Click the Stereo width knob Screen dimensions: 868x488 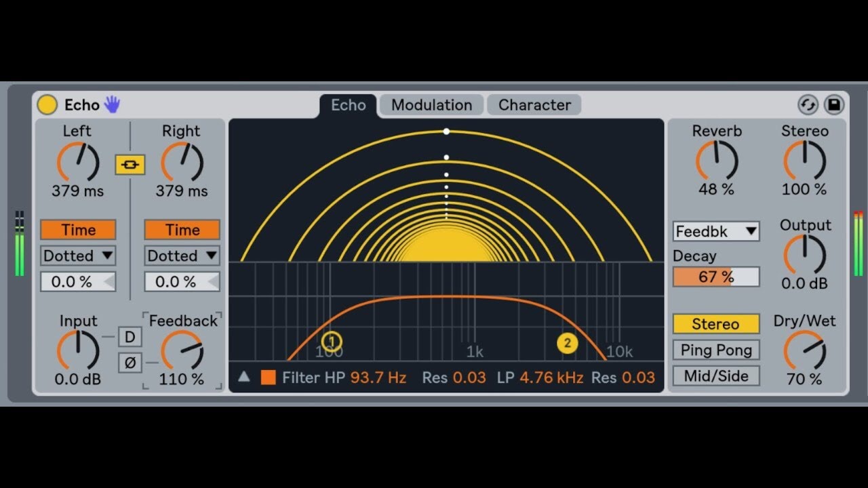tap(805, 161)
